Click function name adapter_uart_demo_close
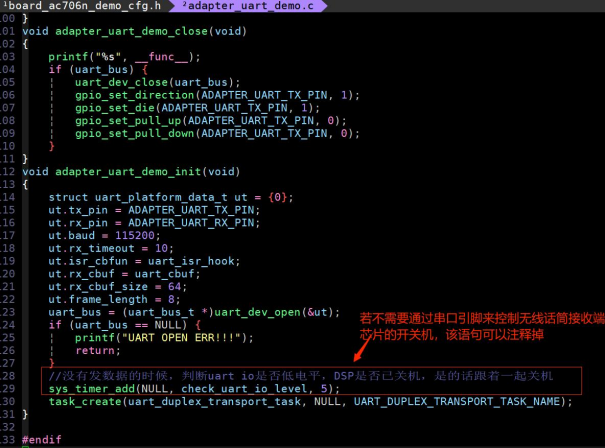The height and width of the screenshot is (448, 605). coord(131,31)
